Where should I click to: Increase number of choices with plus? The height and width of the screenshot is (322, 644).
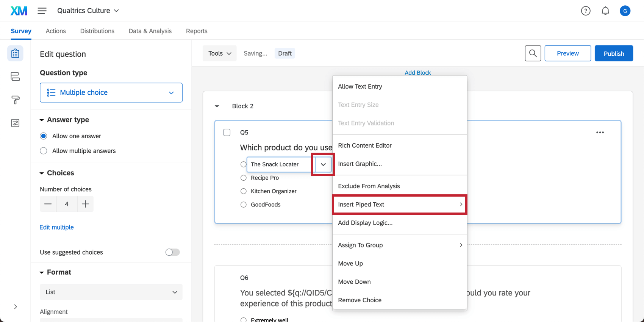[x=86, y=204]
